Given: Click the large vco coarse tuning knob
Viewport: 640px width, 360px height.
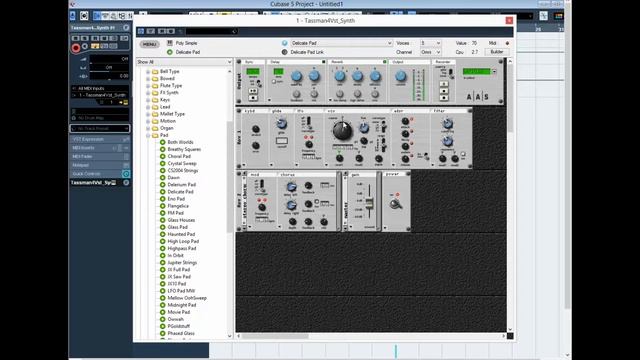Looking at the screenshot, I should [342, 130].
